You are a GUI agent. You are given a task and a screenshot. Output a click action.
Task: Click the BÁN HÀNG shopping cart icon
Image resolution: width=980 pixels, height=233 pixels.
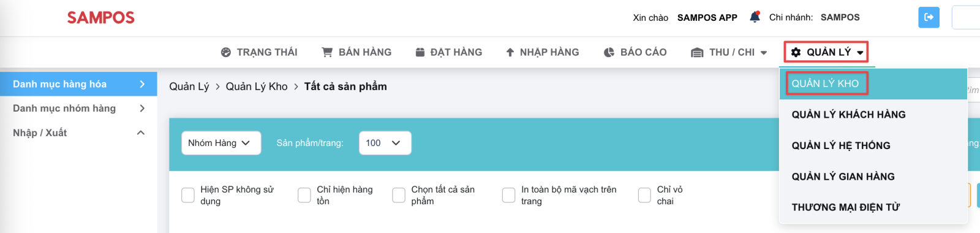(x=327, y=52)
